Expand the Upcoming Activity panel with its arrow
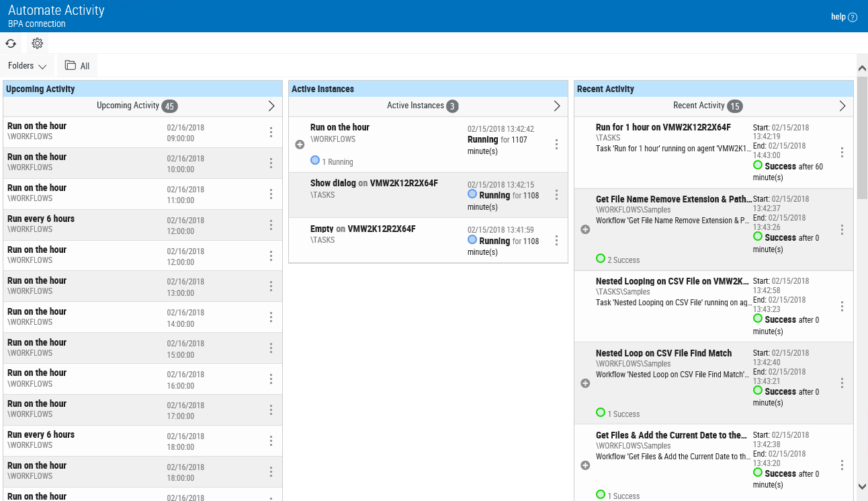 [x=271, y=106]
